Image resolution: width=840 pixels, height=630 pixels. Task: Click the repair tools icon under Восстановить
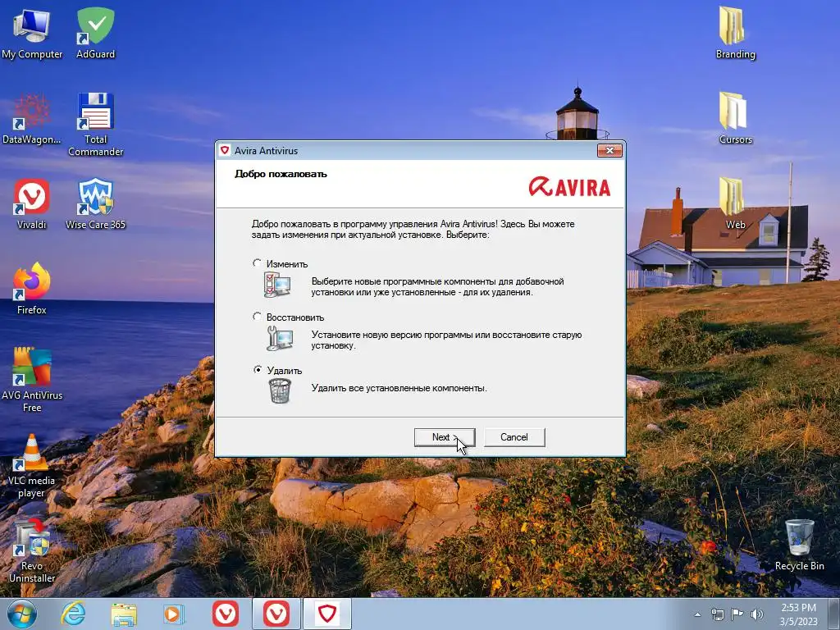279,339
